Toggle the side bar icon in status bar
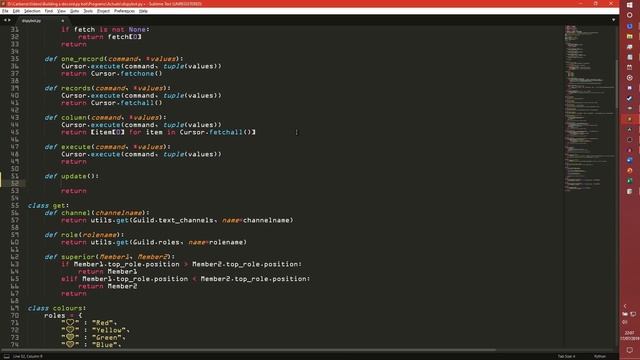The width and height of the screenshot is (640, 360). [x=6, y=356]
